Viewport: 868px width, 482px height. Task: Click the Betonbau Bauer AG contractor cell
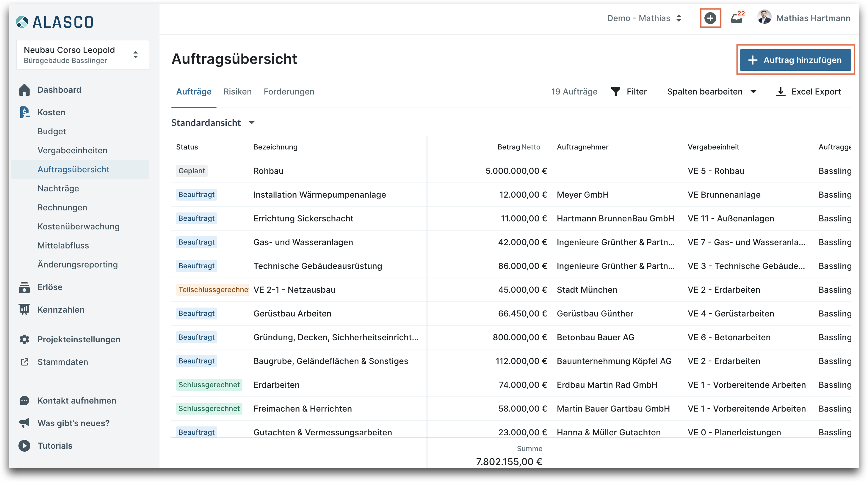click(x=596, y=337)
